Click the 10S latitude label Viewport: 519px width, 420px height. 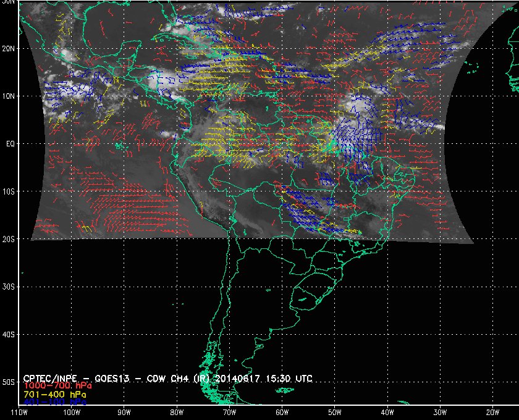[x=9, y=191]
